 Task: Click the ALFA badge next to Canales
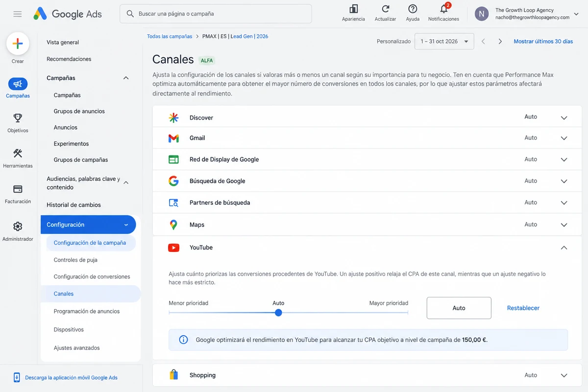coord(207,61)
